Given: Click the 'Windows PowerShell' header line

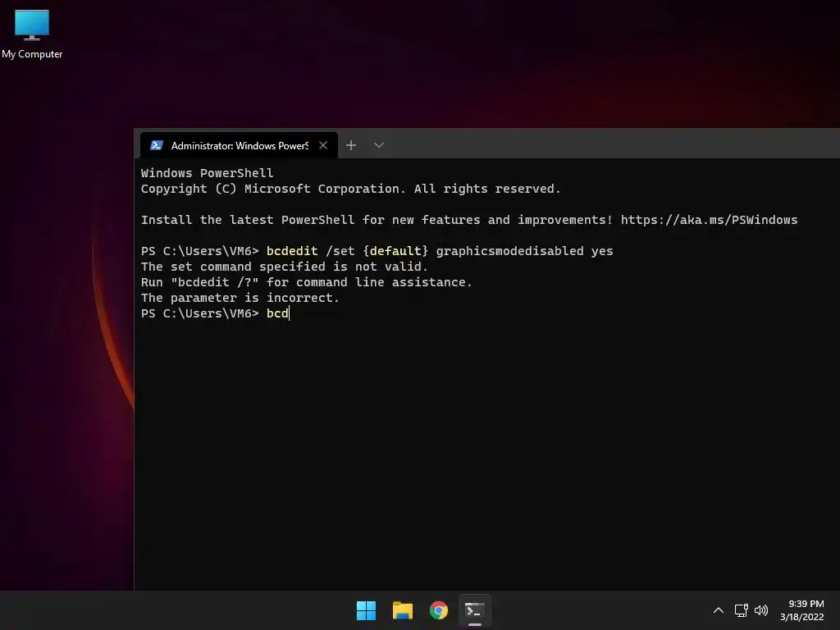Looking at the screenshot, I should (x=208, y=173).
